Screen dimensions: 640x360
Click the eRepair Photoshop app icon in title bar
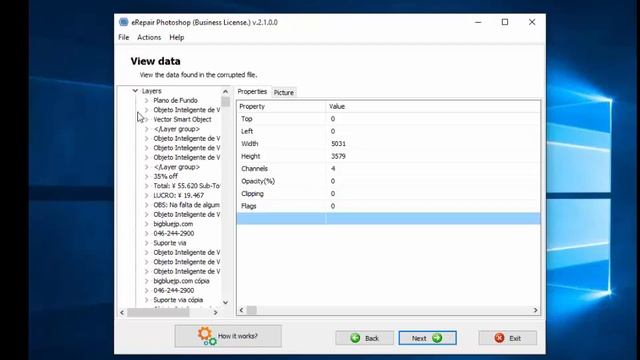123,22
